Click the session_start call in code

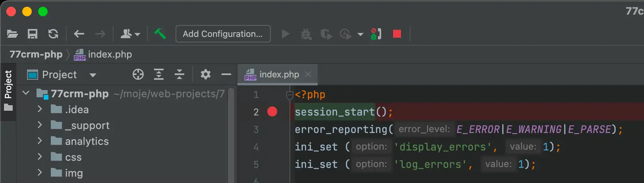(x=335, y=112)
